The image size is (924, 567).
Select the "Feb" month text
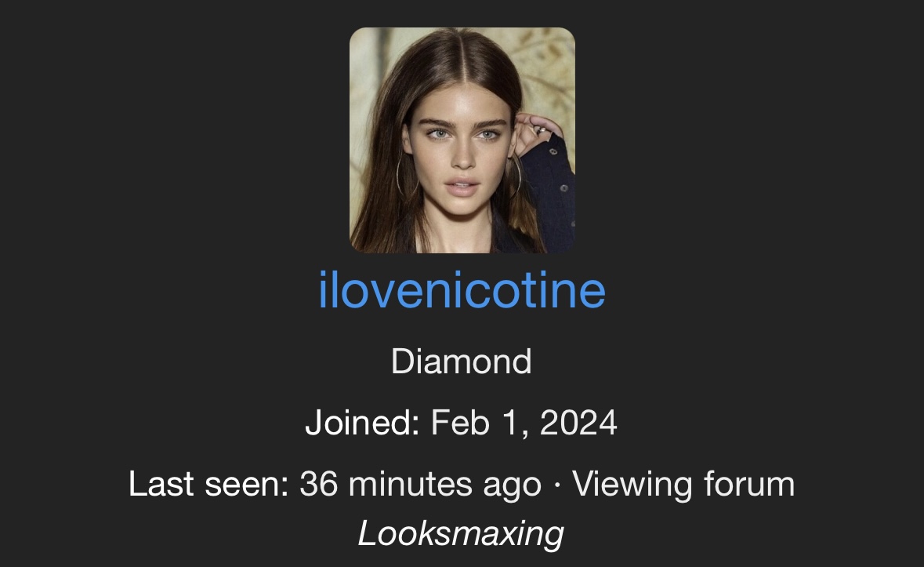(x=460, y=423)
